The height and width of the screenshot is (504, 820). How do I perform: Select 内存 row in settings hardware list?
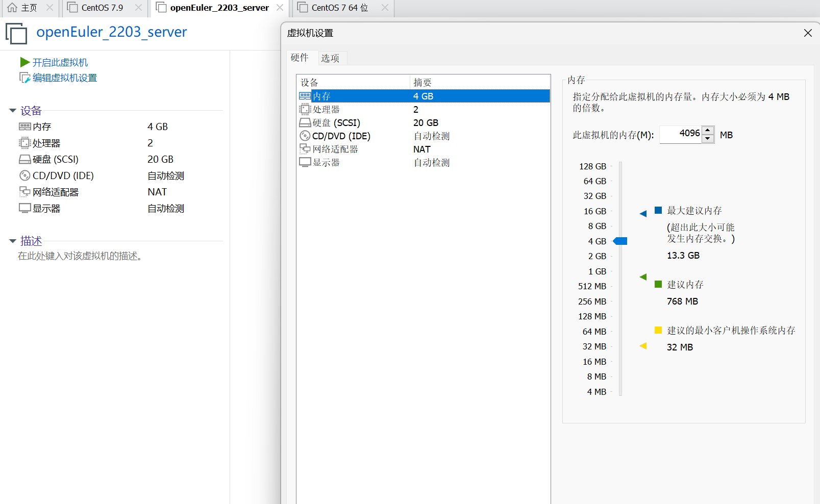pyautogui.click(x=424, y=96)
